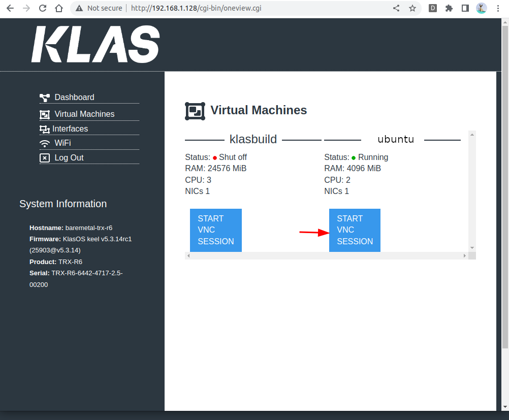Click the green Running status dot
This screenshot has height=420, width=509.
click(354, 158)
